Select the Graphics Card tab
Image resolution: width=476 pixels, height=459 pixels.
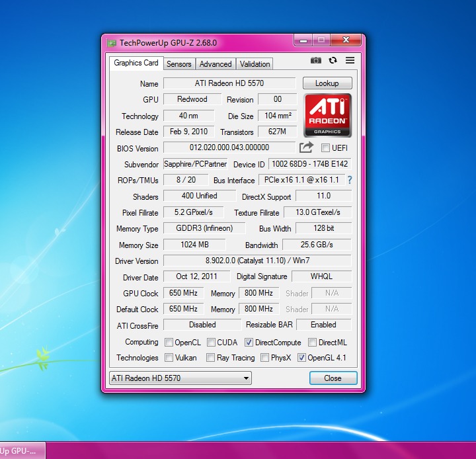pyautogui.click(x=136, y=63)
